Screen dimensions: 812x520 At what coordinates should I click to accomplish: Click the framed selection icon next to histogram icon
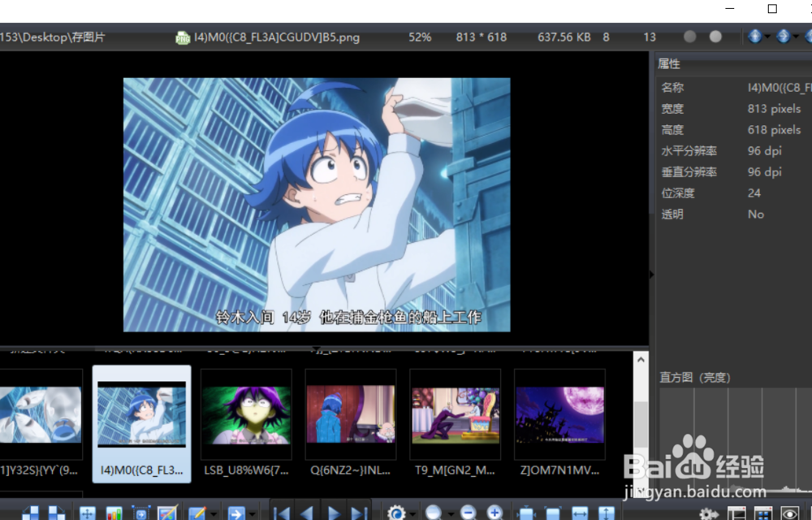tap(140, 513)
